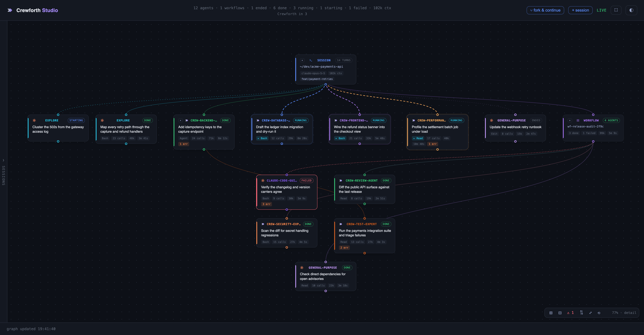
Task: Start a new session with + session
Action: click(x=580, y=10)
